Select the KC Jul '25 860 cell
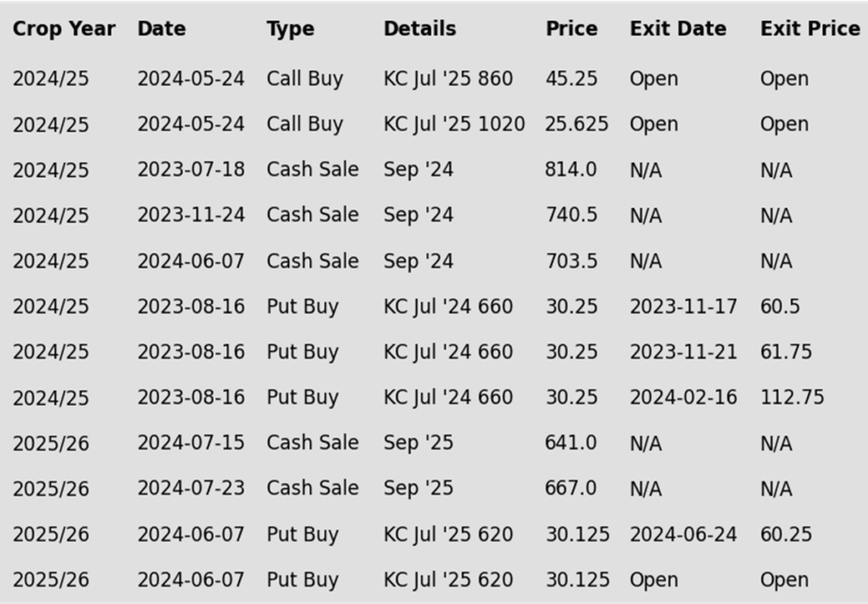The width and height of the screenshot is (868, 604). 448,79
